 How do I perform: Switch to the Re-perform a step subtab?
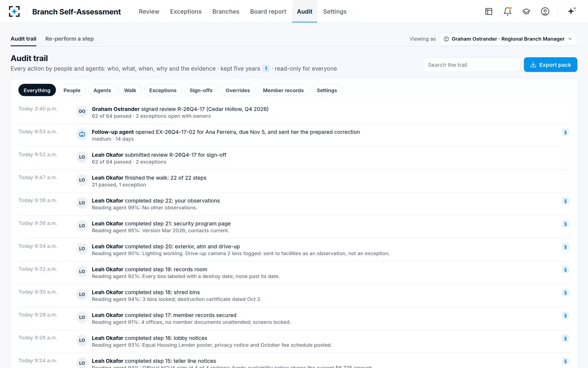click(69, 39)
